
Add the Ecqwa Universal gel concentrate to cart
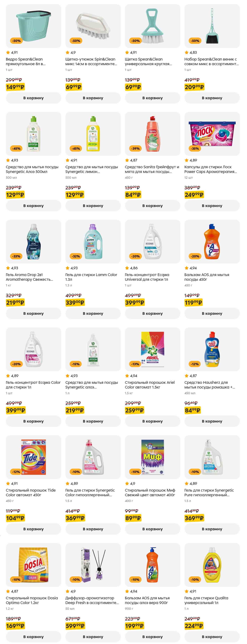(x=152, y=314)
